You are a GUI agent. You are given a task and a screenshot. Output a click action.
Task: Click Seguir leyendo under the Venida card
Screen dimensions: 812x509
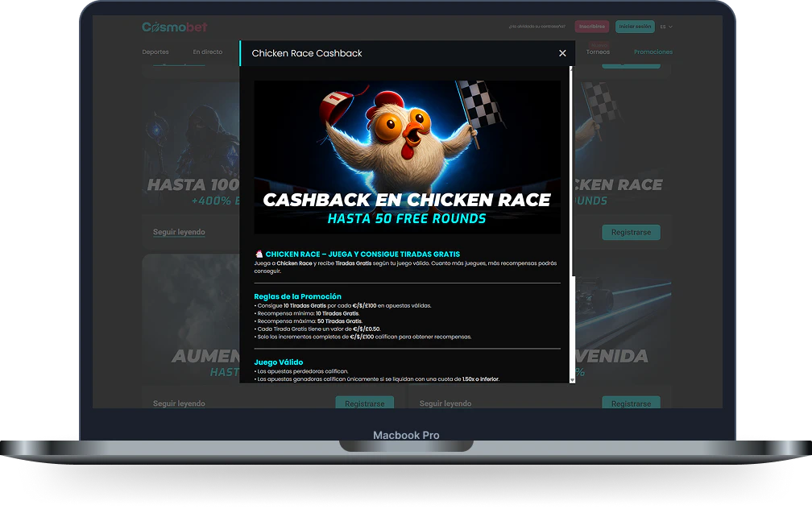[x=445, y=403]
